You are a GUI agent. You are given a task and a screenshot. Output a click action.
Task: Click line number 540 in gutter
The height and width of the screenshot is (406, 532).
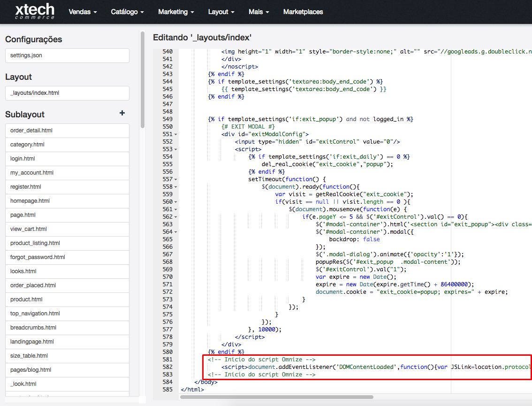click(167, 52)
